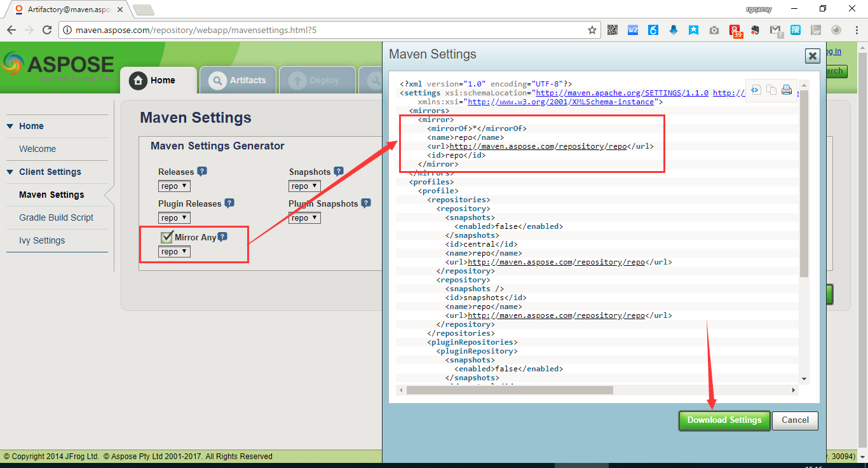868x468 pixels.
Task: Switch to the Deploy tab
Action: [x=317, y=80]
